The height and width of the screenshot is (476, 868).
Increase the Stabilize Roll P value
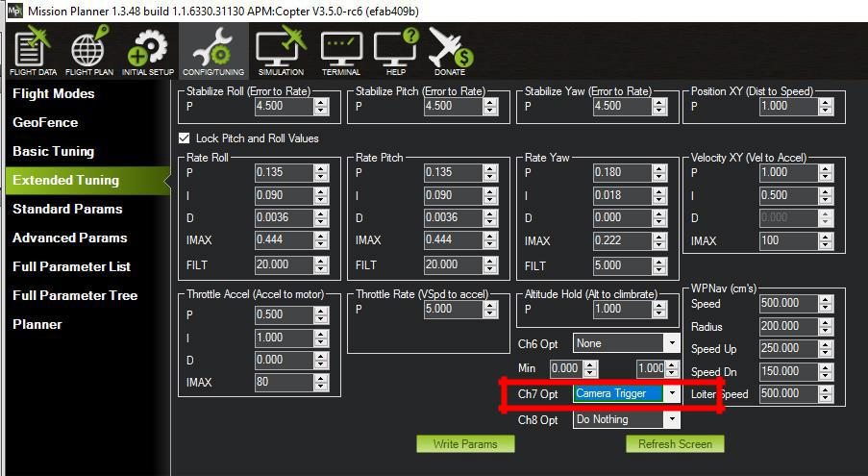pos(321,102)
